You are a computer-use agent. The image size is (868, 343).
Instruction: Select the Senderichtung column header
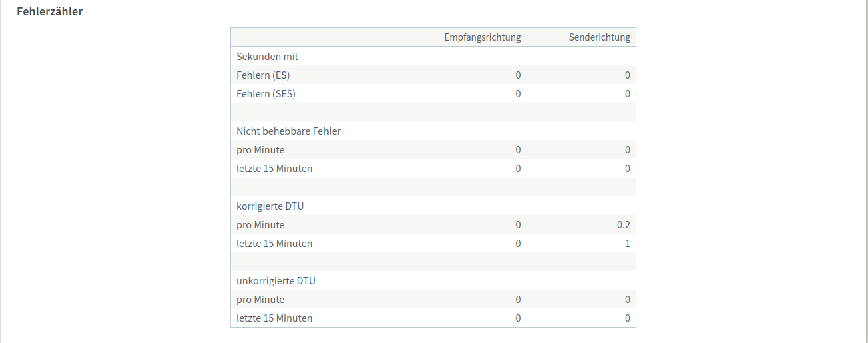(600, 37)
